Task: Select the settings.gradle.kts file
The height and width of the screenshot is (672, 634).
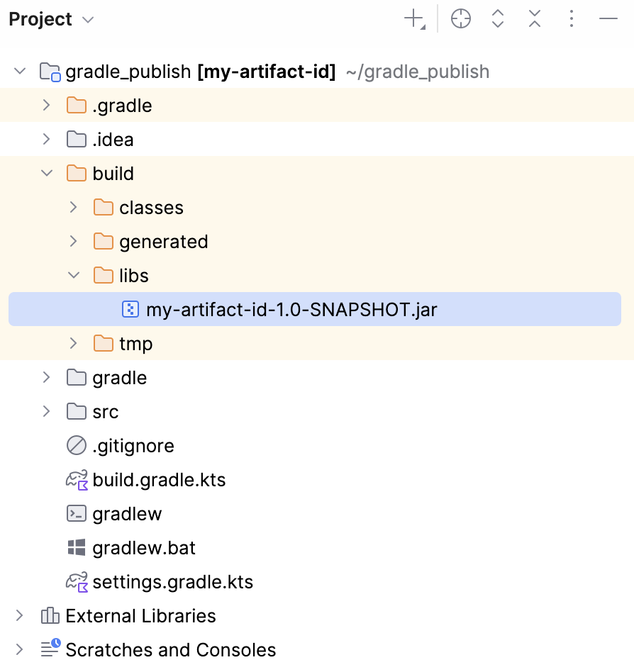Action: pyautogui.click(x=172, y=581)
